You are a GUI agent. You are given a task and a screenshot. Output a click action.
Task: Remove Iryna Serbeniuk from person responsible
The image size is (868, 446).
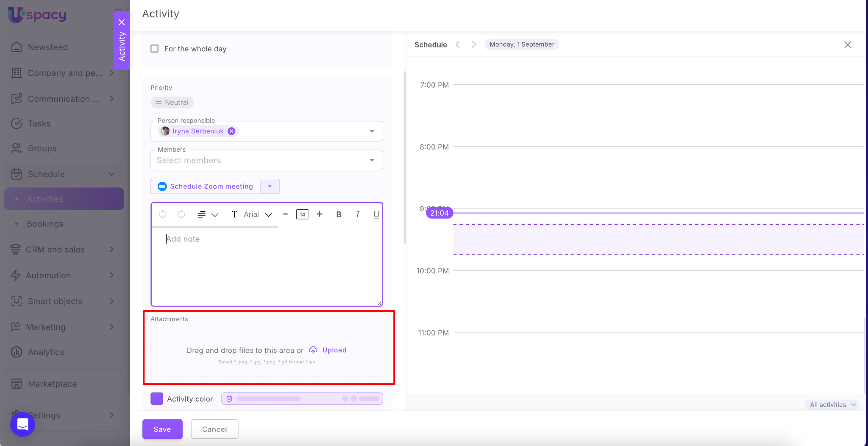coord(231,131)
